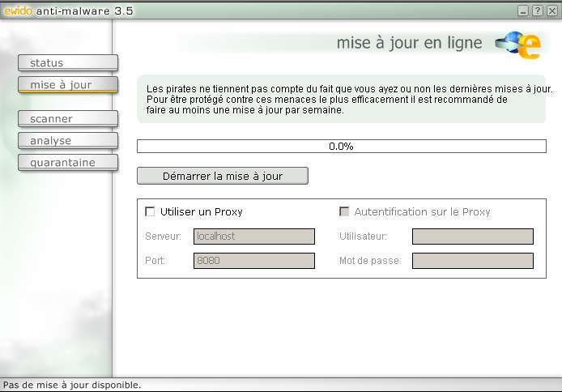Click the help question mark icon
This screenshot has width=562, height=392.
tap(537, 11)
